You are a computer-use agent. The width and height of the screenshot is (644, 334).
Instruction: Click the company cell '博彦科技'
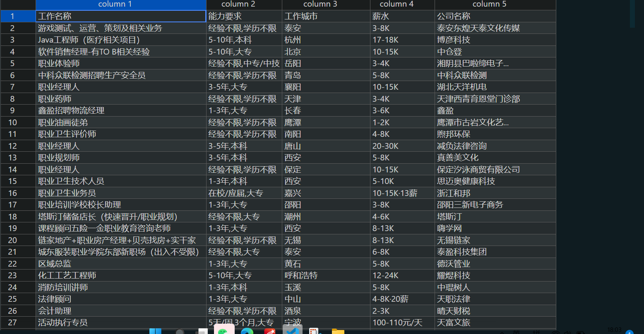[x=495, y=40]
